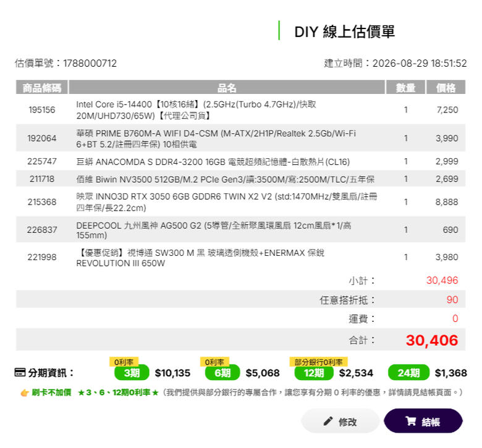
Task: Click the ★3、6、12期0利率★ text
Action: tap(118, 392)
